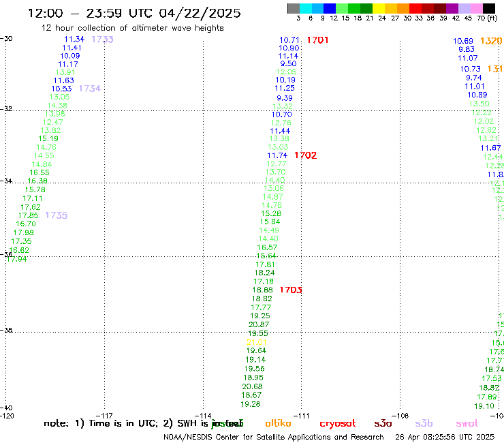This screenshot has height=443, width=504.
Task: Click the wave height value 13.91
Action: pyautogui.click(x=65, y=72)
